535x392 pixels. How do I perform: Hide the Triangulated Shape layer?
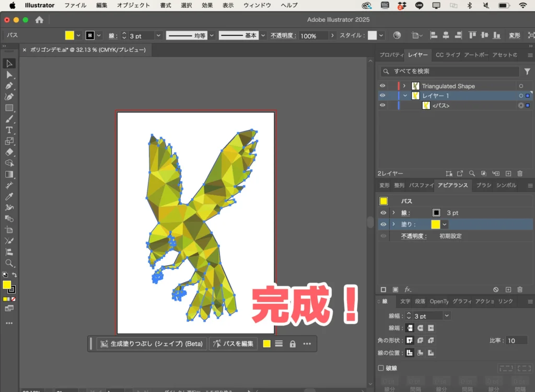coord(382,85)
